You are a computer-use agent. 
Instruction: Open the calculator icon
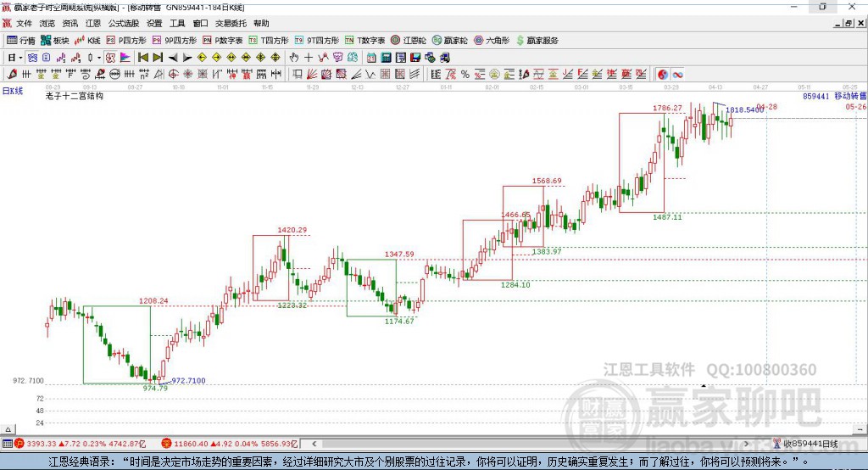[386, 58]
